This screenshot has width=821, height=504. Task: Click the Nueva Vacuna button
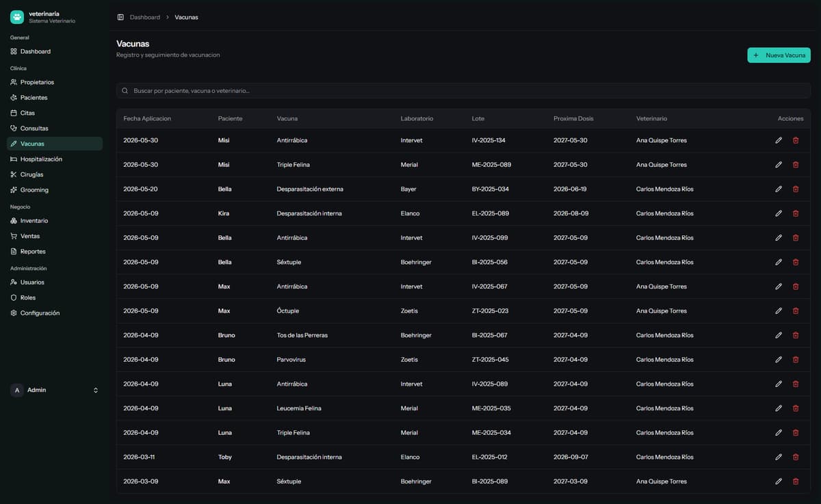(x=779, y=55)
